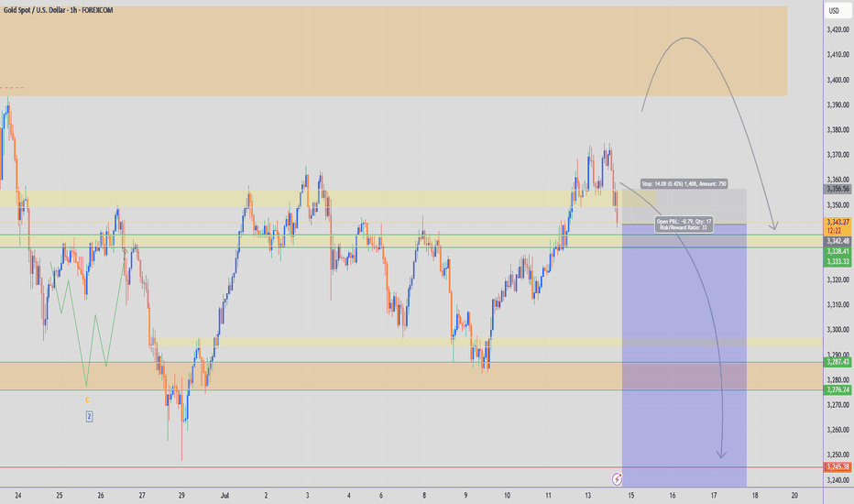Click date 11 on the time axis

[548, 495]
